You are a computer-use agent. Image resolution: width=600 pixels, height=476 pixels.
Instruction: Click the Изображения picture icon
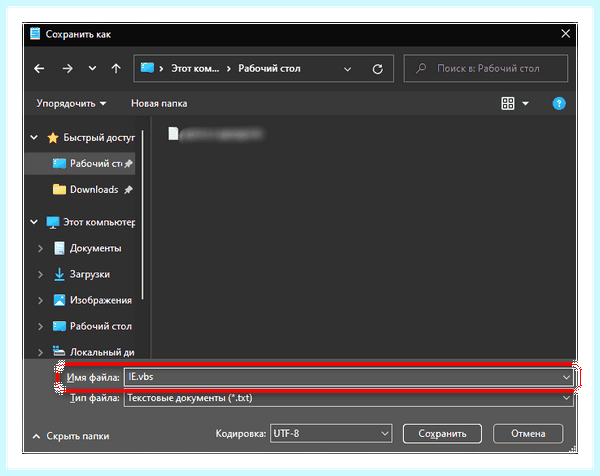click(59, 300)
